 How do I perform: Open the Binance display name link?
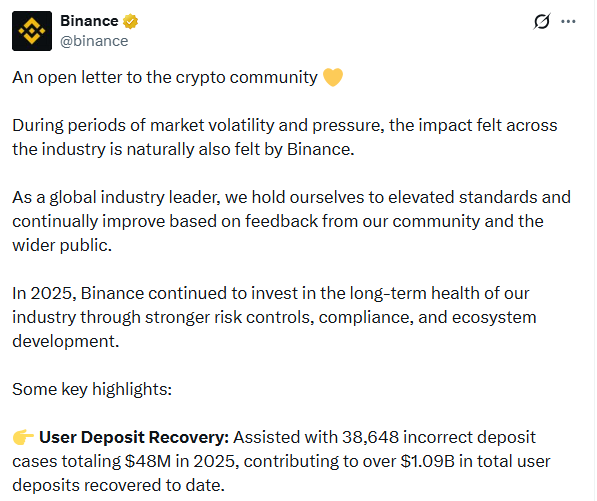tap(89, 21)
